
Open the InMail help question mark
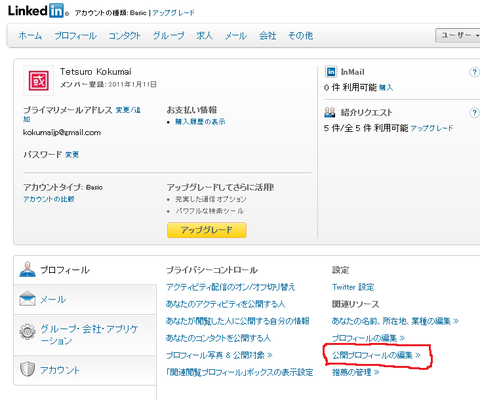coord(474,72)
